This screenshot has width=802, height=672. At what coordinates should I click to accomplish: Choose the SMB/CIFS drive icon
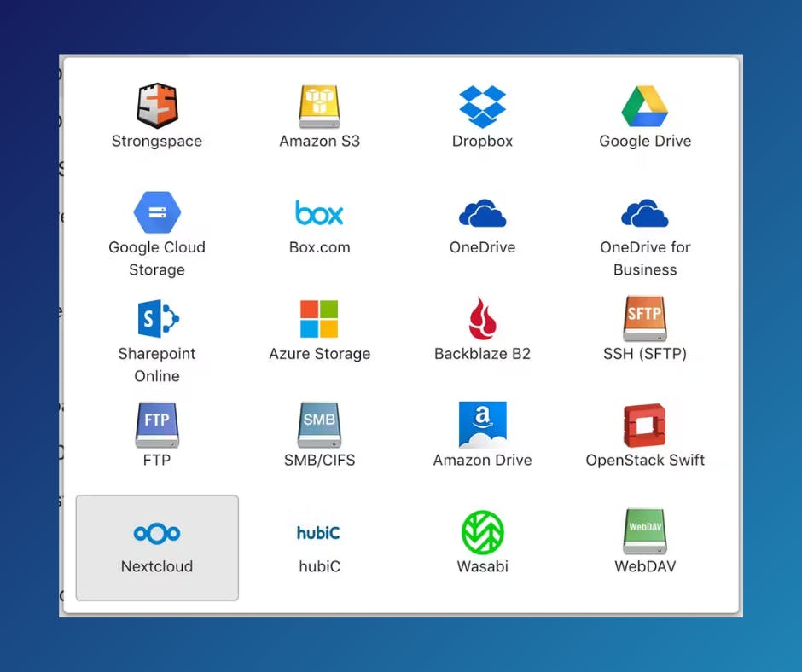(x=319, y=425)
